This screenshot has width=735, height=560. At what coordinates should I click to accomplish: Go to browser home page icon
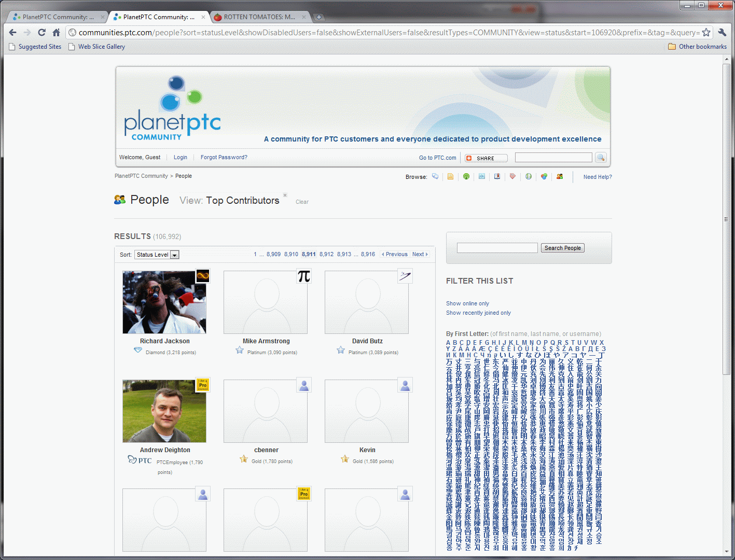(x=57, y=32)
